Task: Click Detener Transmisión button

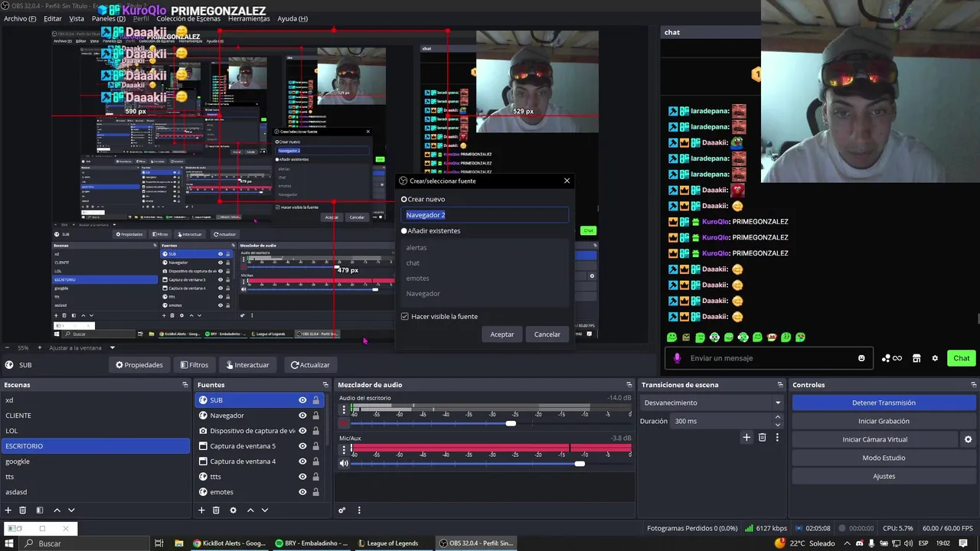Action: (x=884, y=403)
